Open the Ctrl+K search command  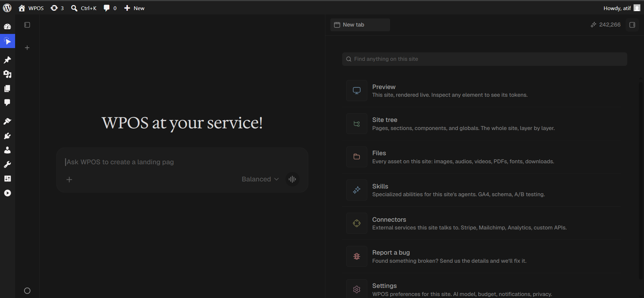84,8
